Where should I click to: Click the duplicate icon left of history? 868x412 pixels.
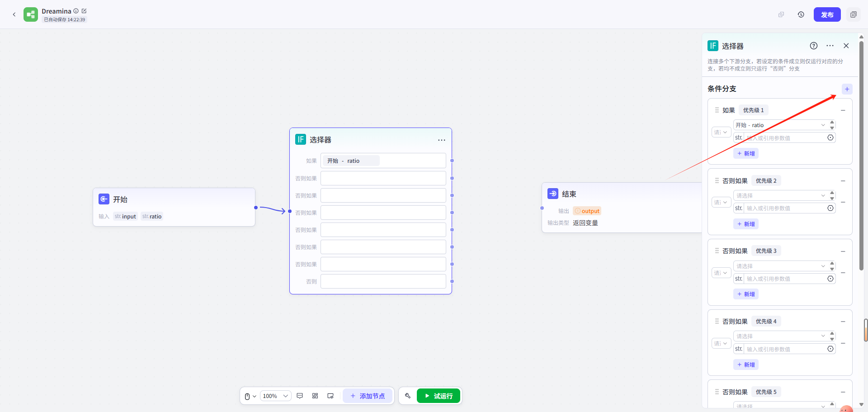pos(781,14)
